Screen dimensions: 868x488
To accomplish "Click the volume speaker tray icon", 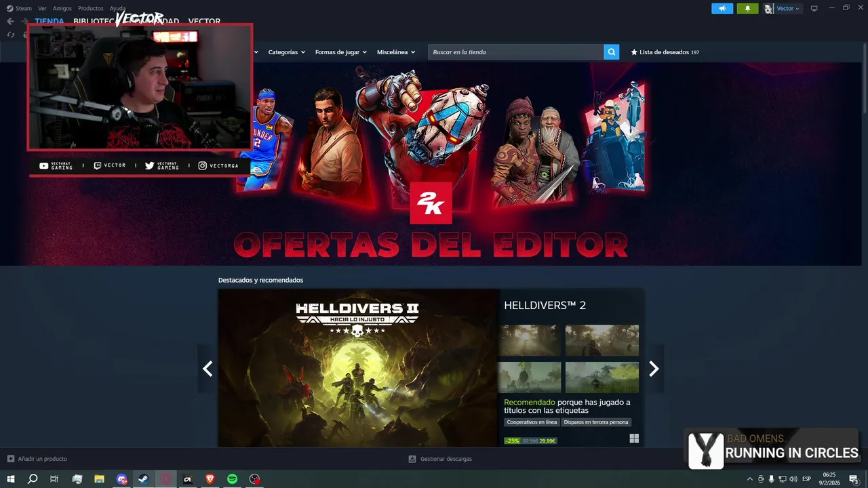I will [x=793, y=479].
